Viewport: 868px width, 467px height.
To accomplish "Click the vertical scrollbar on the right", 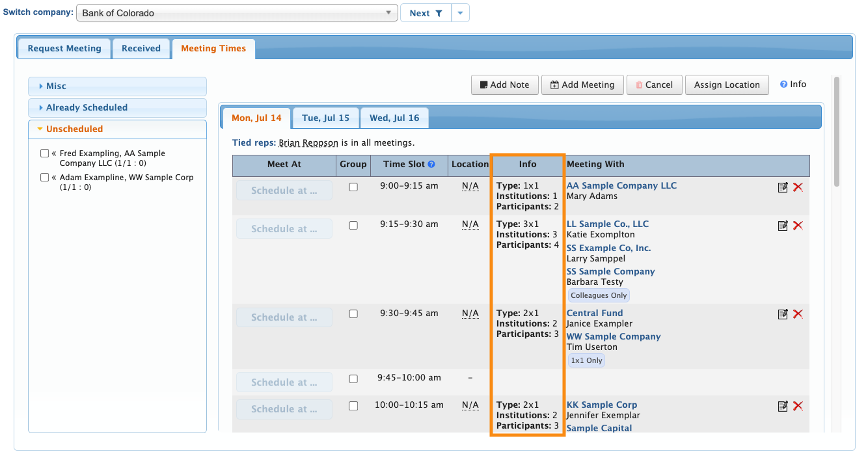I will pos(837,130).
